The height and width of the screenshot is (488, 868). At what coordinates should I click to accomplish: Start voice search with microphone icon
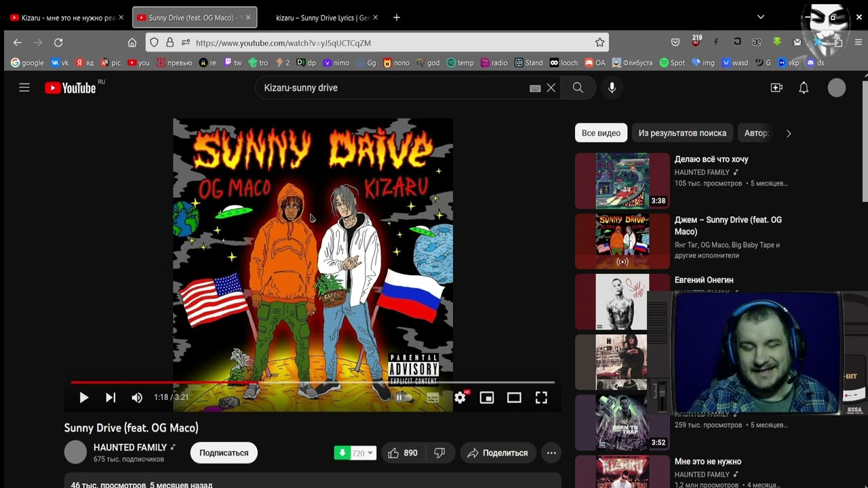point(612,87)
